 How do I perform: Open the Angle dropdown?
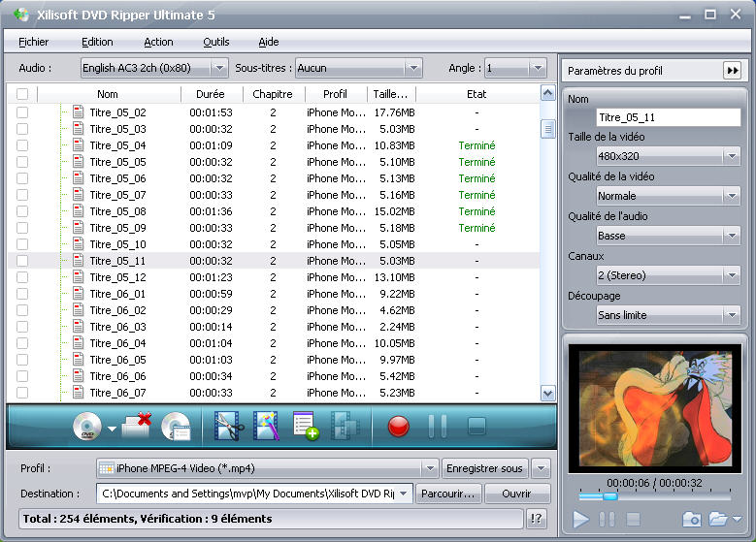[538, 68]
